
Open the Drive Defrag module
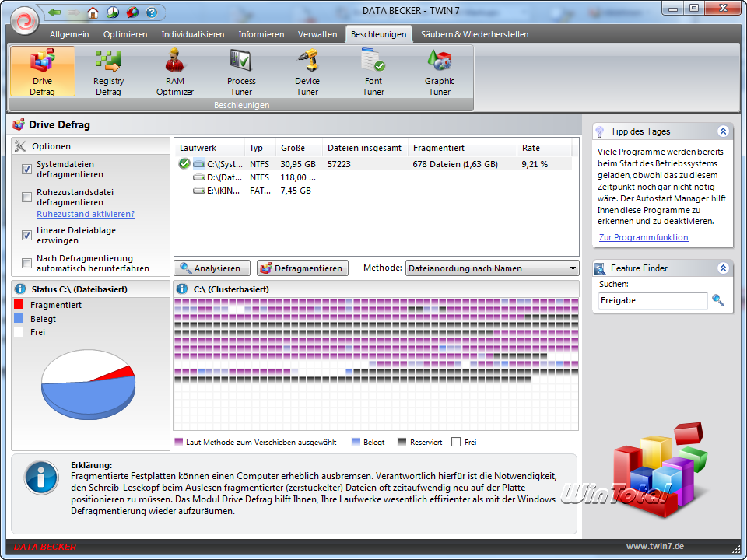tap(42, 72)
